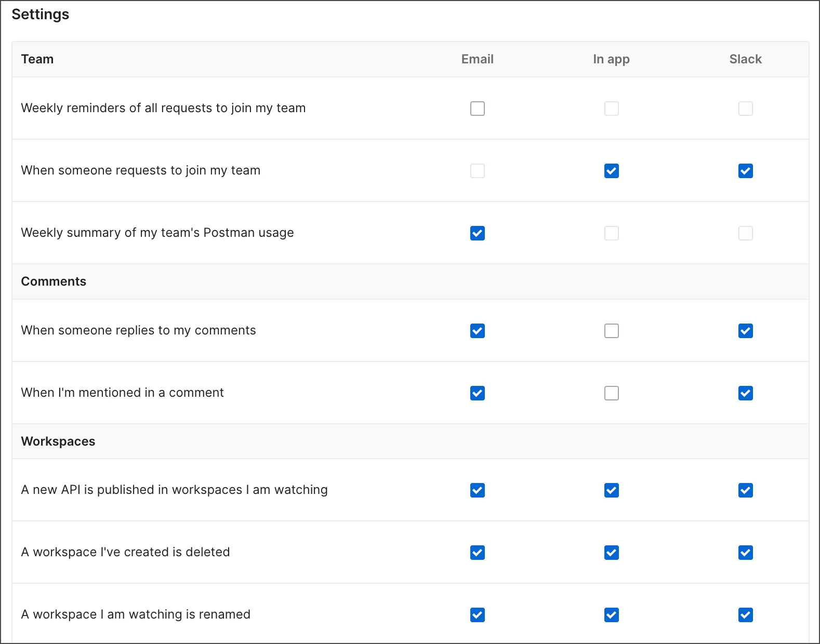Click the In app column header

(611, 59)
